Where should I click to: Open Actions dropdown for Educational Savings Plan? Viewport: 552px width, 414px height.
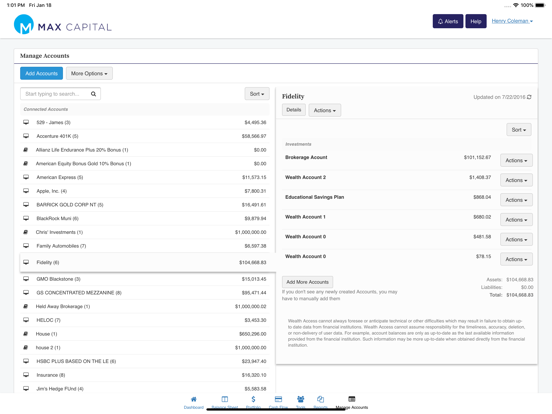516,200
